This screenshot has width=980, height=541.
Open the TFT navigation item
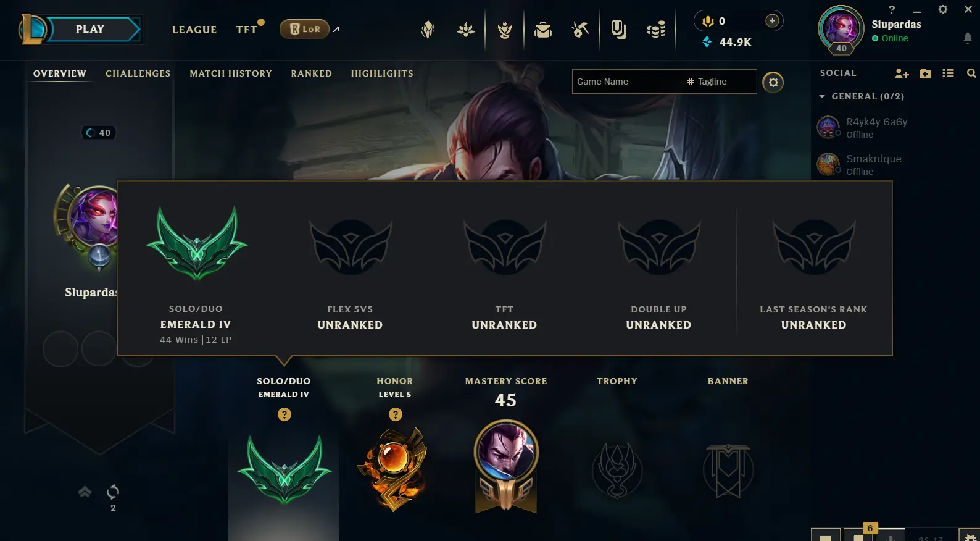point(247,30)
